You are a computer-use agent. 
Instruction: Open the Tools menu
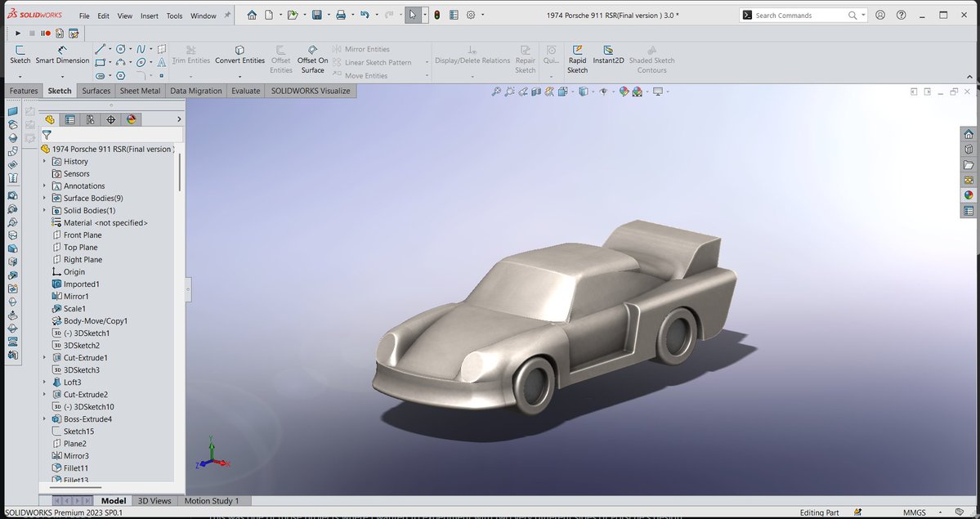tap(174, 16)
